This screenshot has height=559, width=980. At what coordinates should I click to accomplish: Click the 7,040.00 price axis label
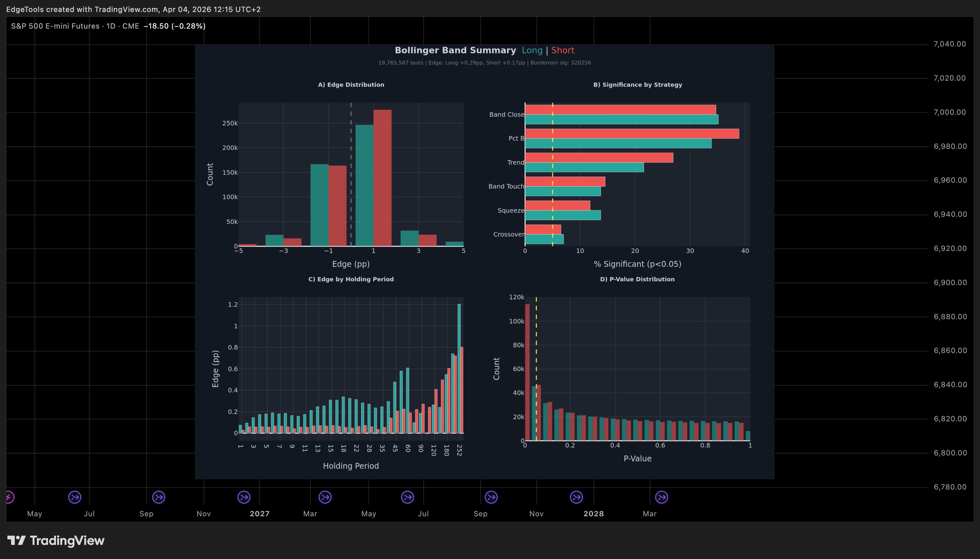click(950, 44)
